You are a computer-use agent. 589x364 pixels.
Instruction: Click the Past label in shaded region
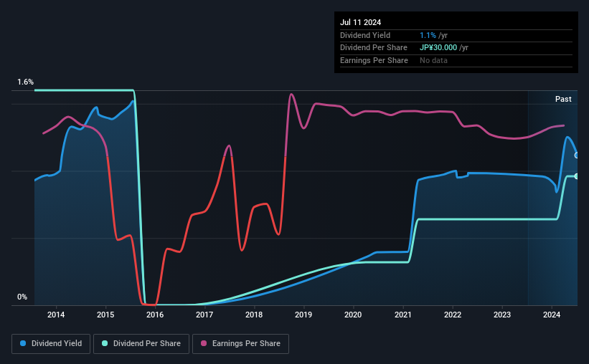(563, 99)
